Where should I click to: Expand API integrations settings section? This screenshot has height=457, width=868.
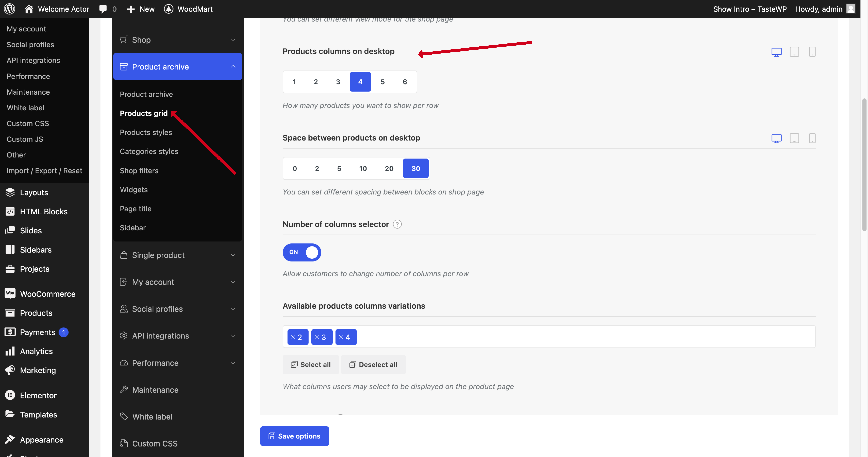coord(178,336)
